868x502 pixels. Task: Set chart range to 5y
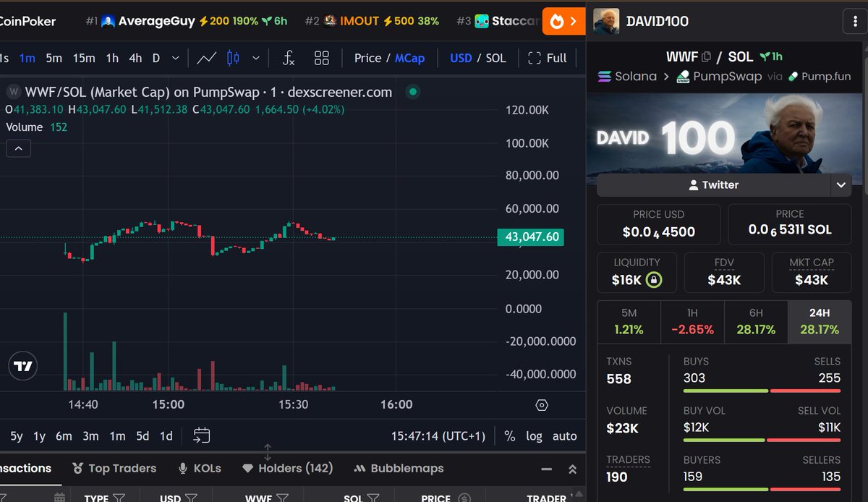tap(16, 436)
